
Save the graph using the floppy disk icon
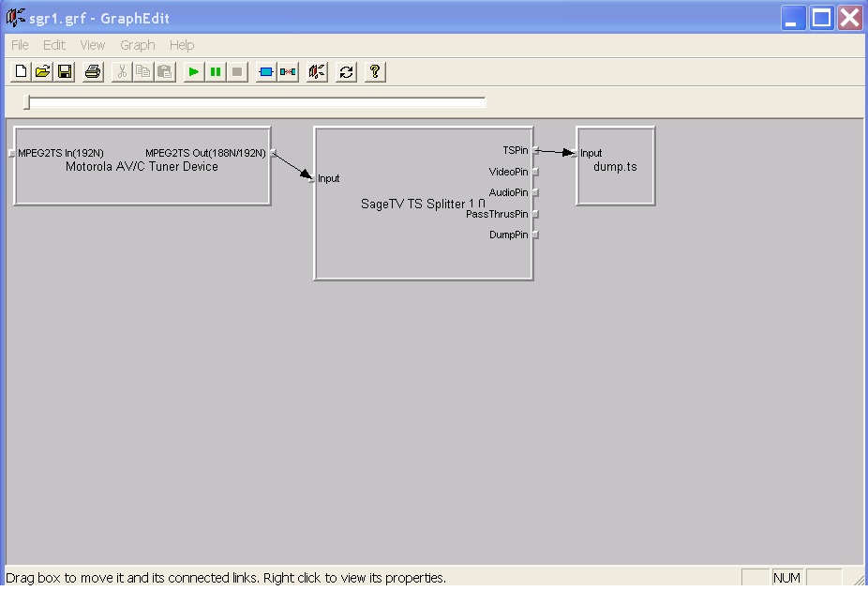click(65, 72)
